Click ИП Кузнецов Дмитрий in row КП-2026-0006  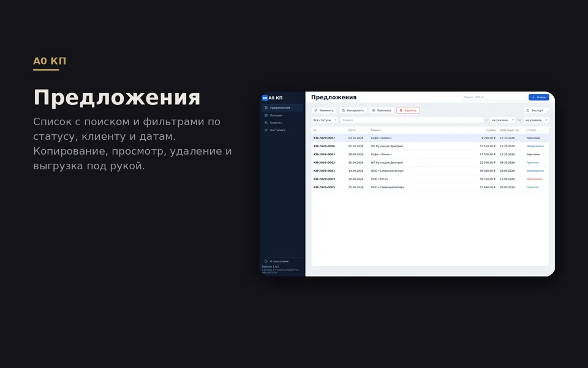386,146
